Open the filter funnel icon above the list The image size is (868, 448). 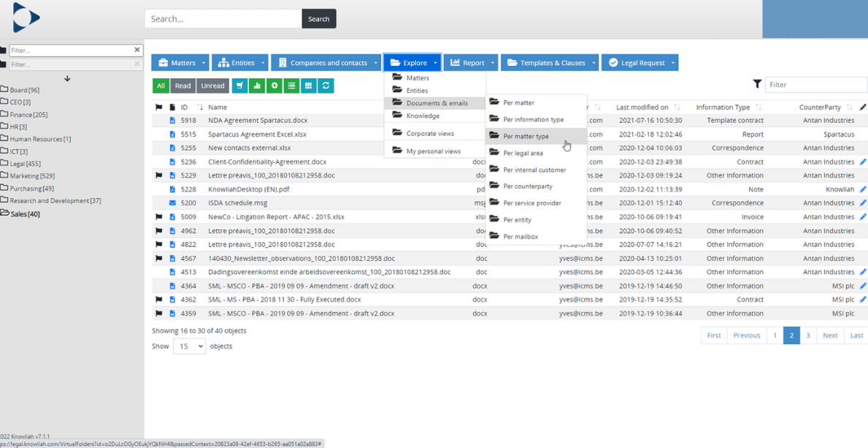pos(757,84)
